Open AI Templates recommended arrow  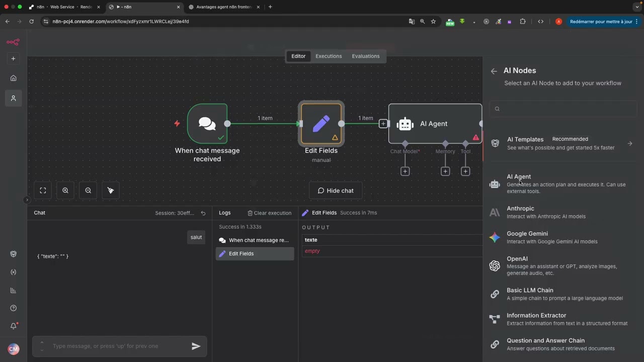tap(630, 143)
